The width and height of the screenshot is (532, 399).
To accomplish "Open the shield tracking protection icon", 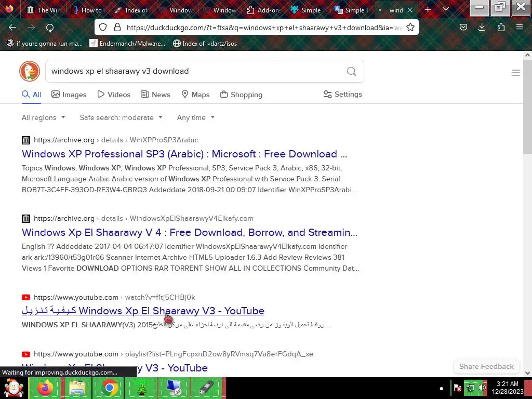I will pyautogui.click(x=103, y=27).
